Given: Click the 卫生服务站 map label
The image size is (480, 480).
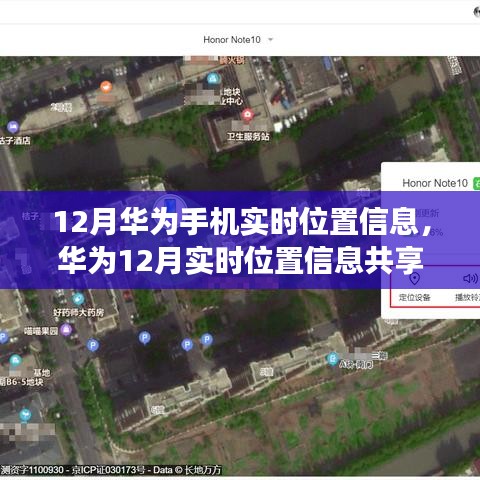Looking at the screenshot, I should pyautogui.click(x=248, y=136).
